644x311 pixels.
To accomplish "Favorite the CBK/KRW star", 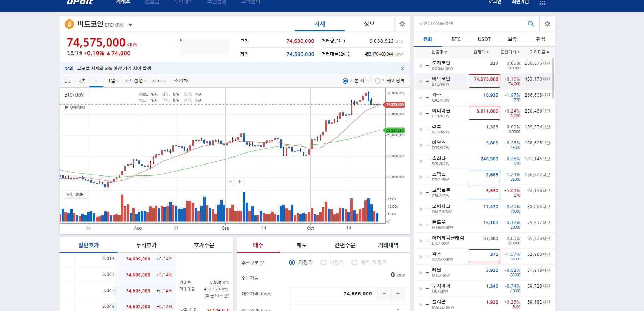I will tap(421, 193).
